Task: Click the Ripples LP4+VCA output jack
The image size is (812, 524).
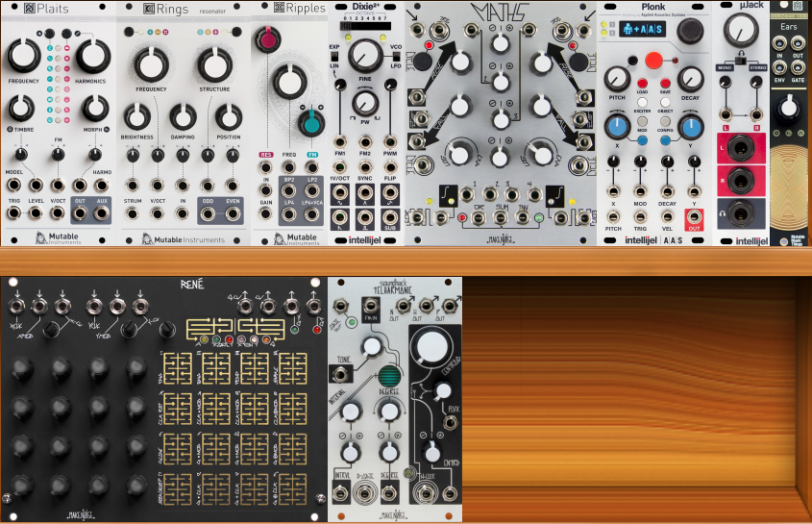Action: pyautogui.click(x=311, y=214)
